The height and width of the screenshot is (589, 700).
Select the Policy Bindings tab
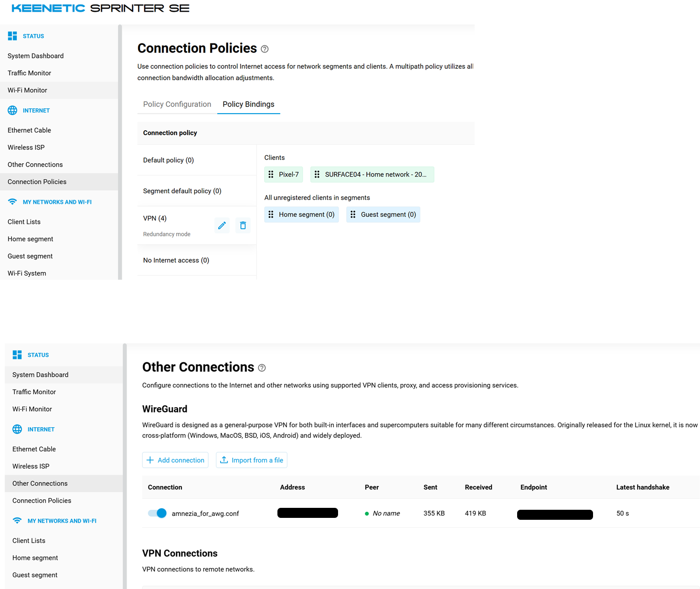point(248,104)
